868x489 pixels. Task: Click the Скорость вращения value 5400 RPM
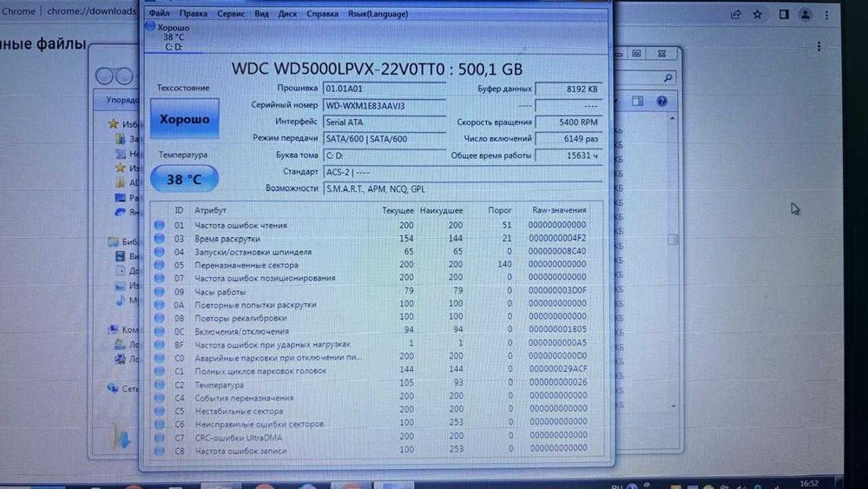pyautogui.click(x=569, y=122)
